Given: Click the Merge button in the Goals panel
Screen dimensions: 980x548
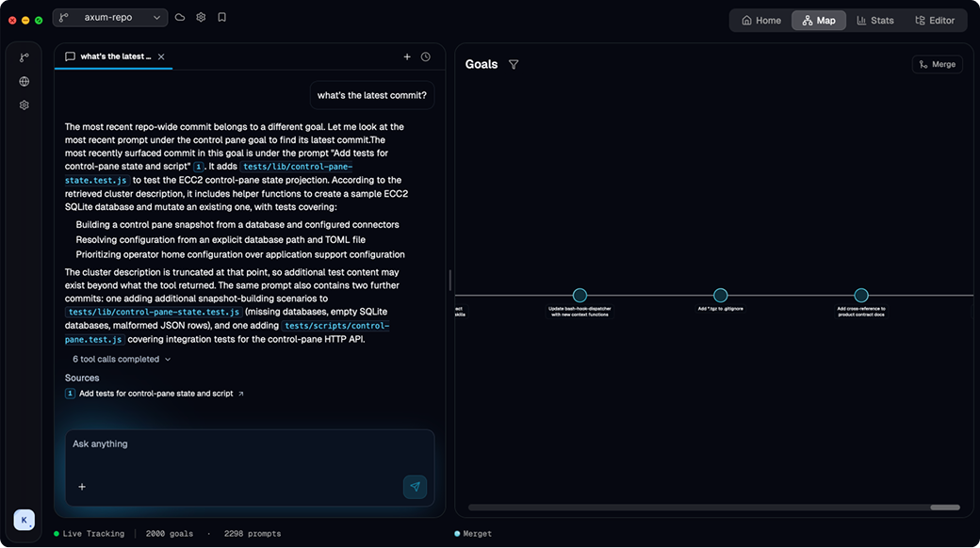Looking at the screenshot, I should (x=937, y=64).
